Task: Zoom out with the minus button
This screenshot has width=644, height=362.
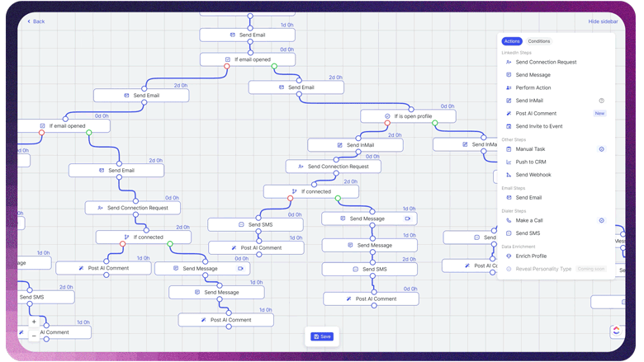Action: (34, 336)
